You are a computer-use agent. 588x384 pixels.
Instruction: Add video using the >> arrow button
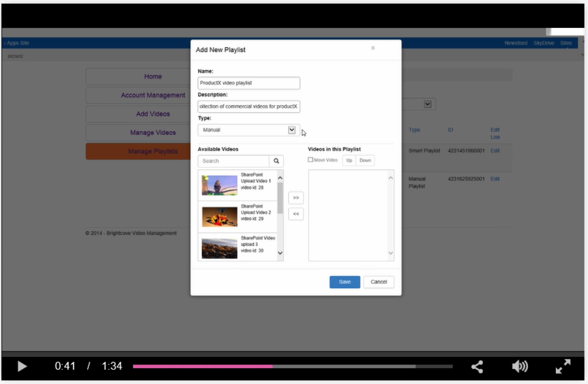(x=296, y=198)
